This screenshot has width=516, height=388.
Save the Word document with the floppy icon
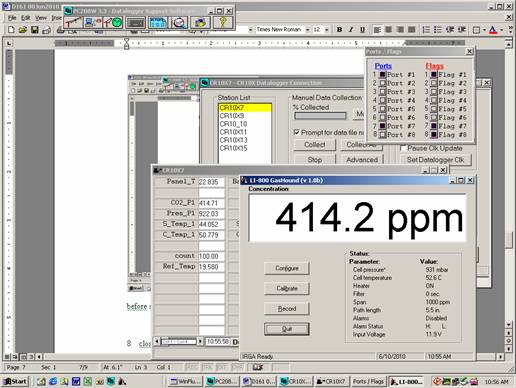[34, 30]
